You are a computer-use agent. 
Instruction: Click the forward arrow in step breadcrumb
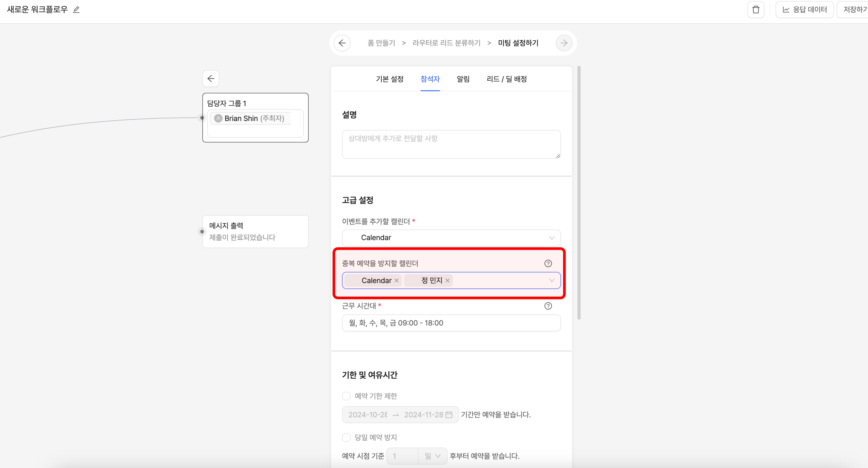[564, 43]
